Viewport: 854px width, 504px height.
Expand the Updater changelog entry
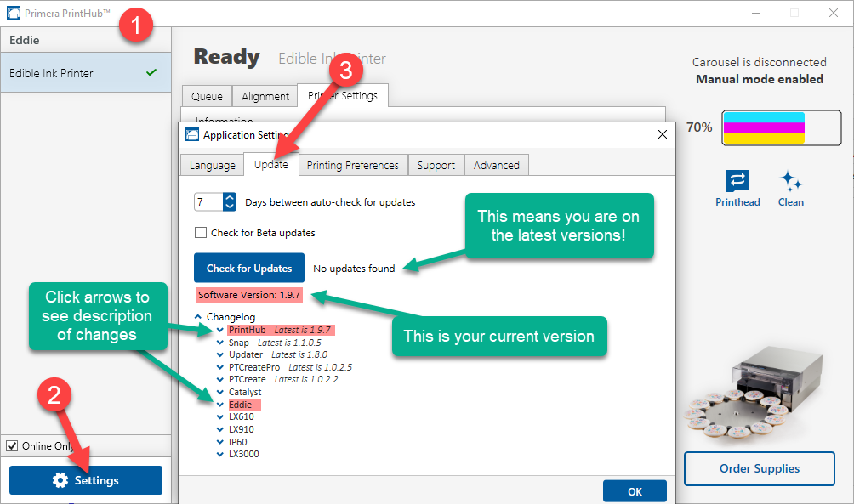pos(220,355)
